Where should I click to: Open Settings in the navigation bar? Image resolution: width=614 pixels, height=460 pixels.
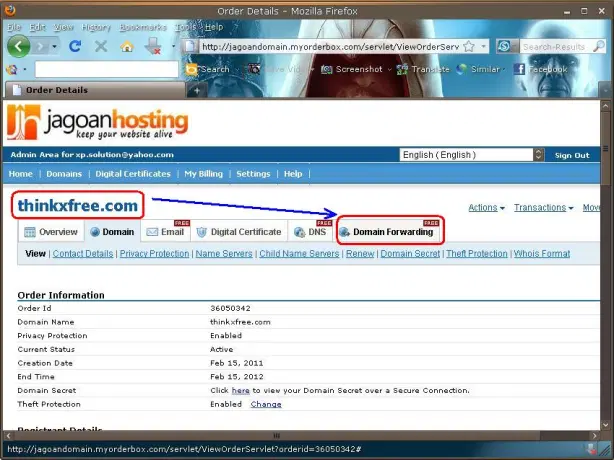253,174
